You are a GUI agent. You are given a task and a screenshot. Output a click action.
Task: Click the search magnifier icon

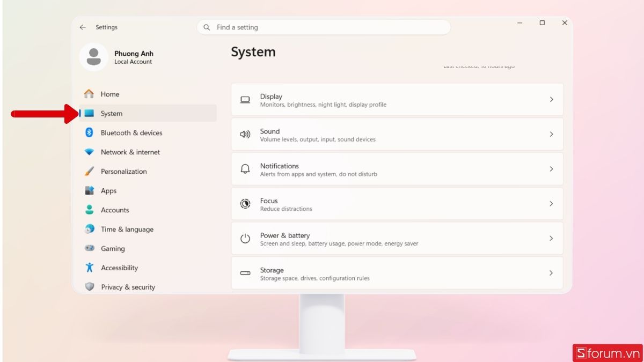click(x=207, y=27)
